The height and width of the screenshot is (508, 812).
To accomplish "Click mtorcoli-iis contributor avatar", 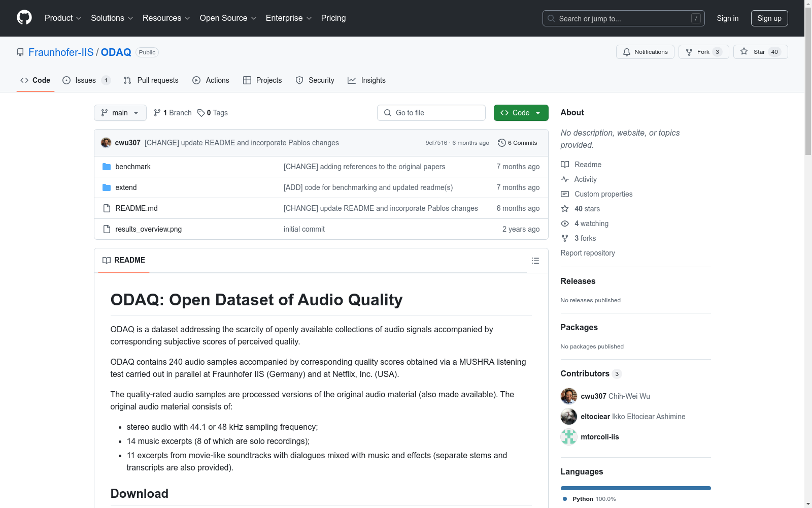I will [x=569, y=437].
